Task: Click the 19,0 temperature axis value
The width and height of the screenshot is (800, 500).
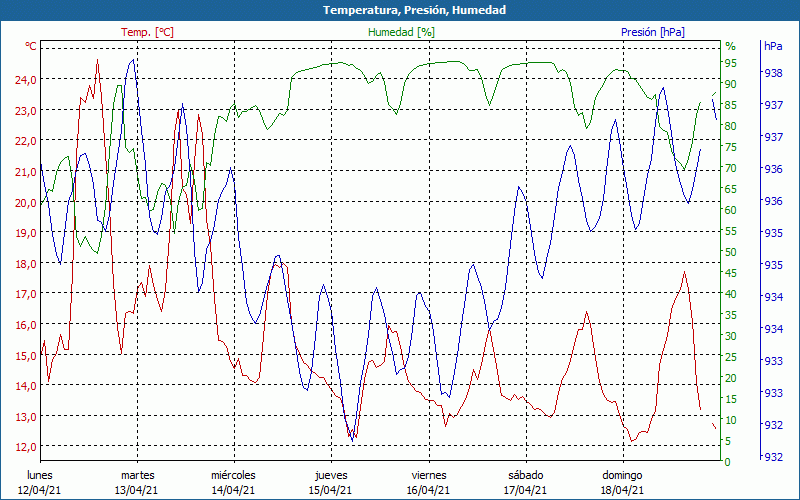Action: tap(27, 233)
